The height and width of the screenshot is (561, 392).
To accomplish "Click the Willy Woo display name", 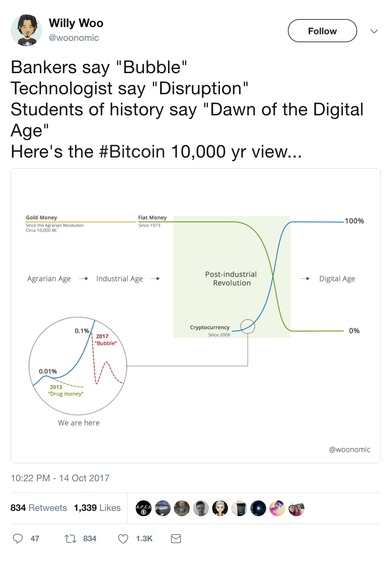I will (76, 23).
